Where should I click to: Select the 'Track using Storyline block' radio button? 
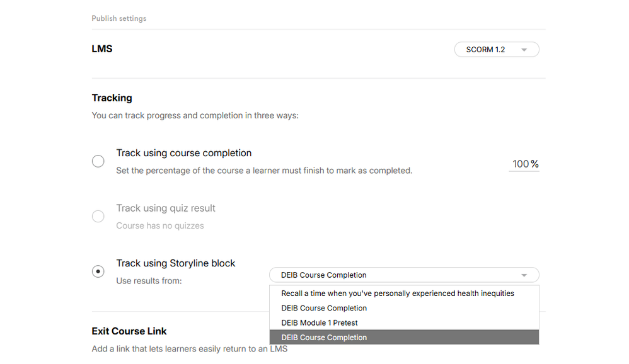[x=98, y=271]
